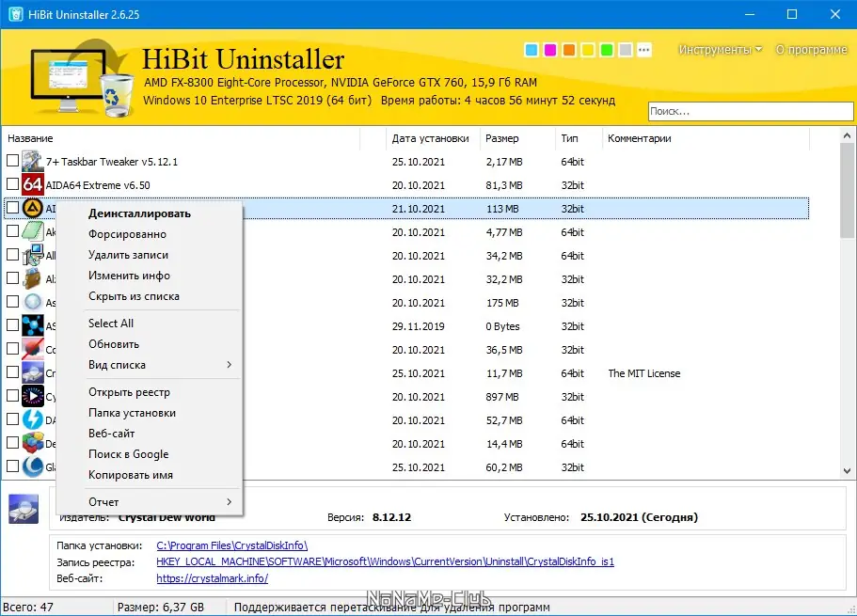Click the 7+ Taskbar Tweaker program icon

(x=32, y=162)
